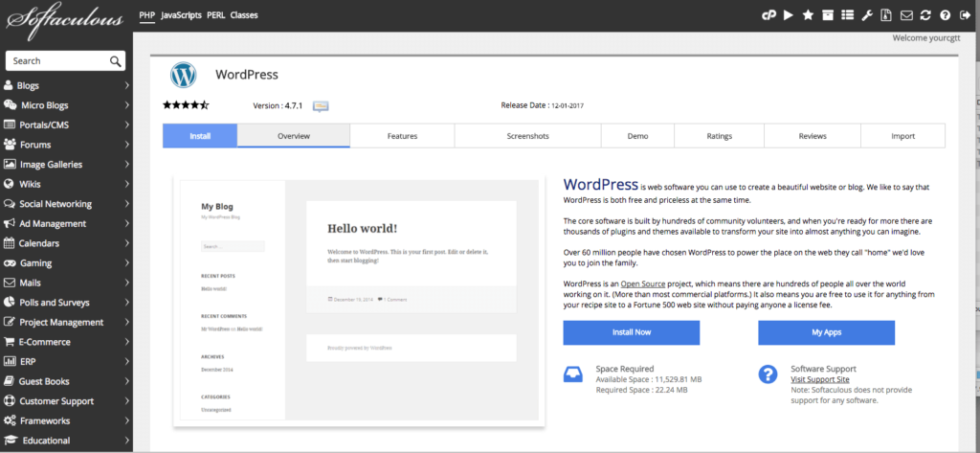Click the Space Required inbox icon
Image resolution: width=980 pixels, height=453 pixels.
pos(573,374)
